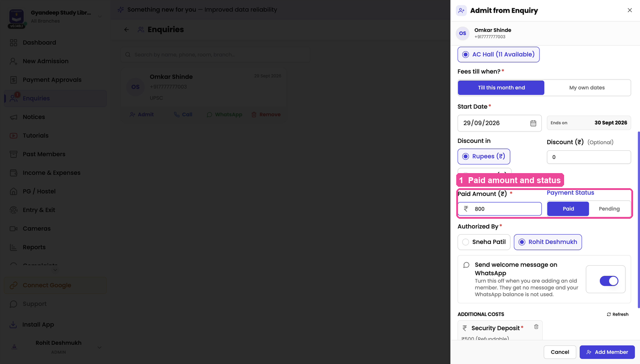Click the OS avatar in admit panel
The height and width of the screenshot is (364, 640).
(x=463, y=33)
